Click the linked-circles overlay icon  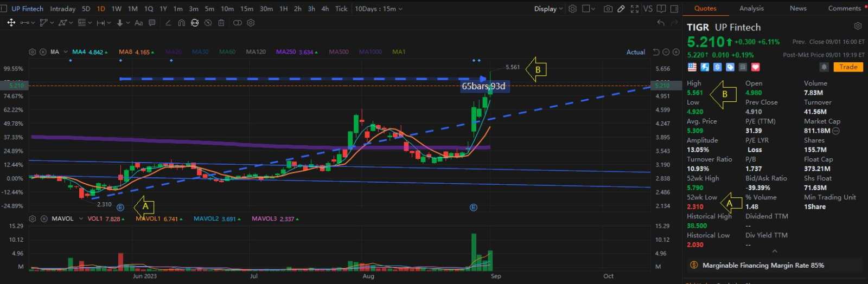[238, 23]
